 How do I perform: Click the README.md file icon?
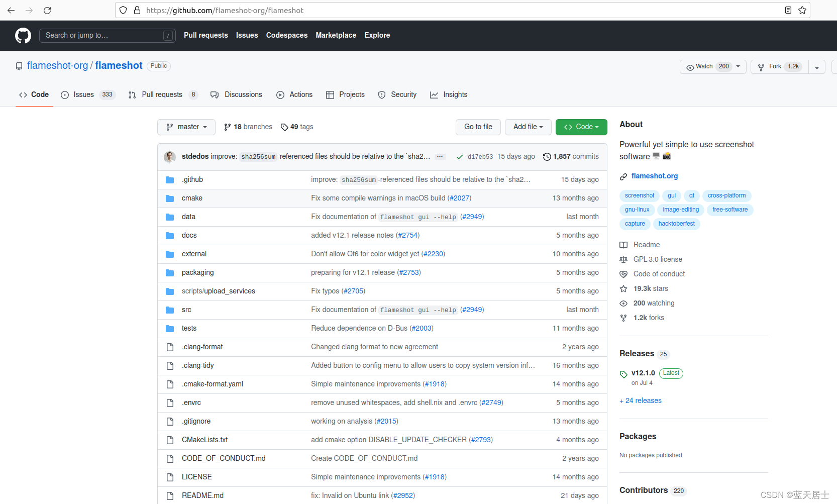pos(170,496)
